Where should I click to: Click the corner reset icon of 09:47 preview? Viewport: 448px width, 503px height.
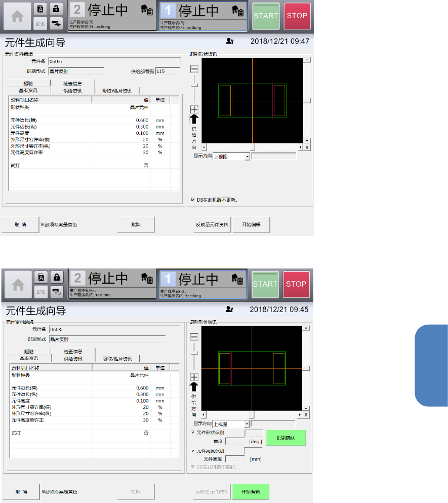pos(307,147)
